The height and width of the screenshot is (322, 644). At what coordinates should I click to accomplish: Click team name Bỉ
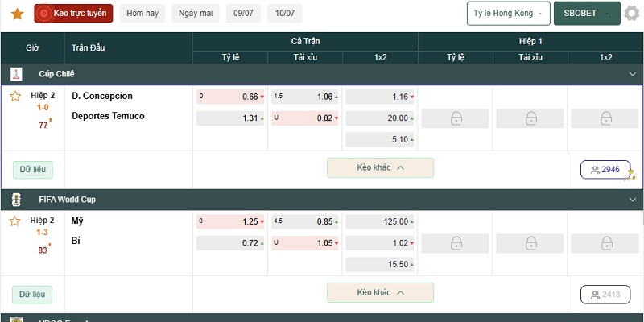coord(76,241)
